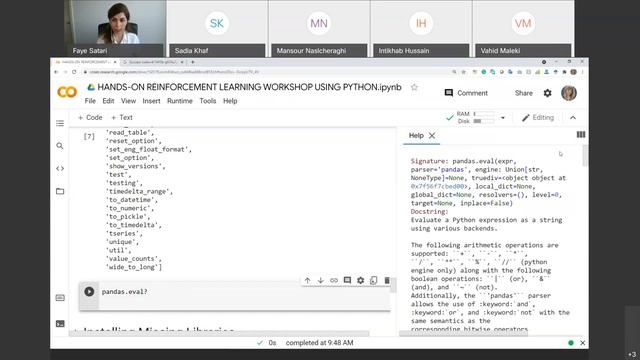640x360 pixels.
Task: Open the Runtime menu
Action: click(180, 101)
